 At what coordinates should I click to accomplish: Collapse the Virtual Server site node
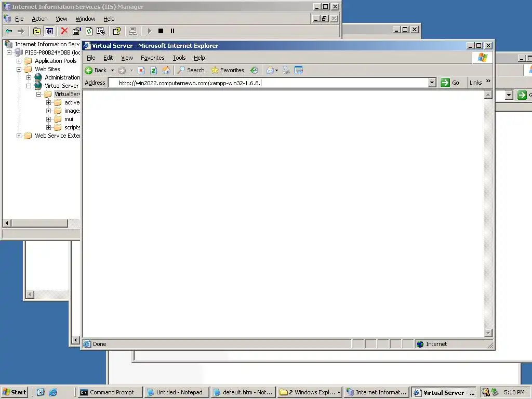pos(29,86)
